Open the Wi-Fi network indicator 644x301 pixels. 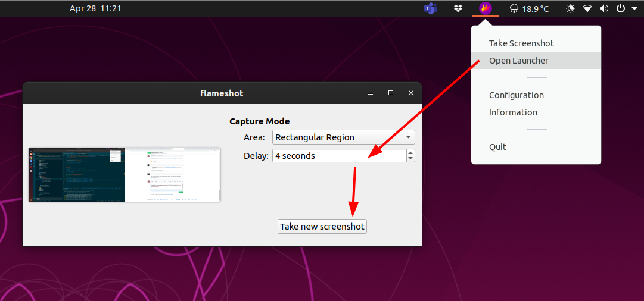[588, 8]
